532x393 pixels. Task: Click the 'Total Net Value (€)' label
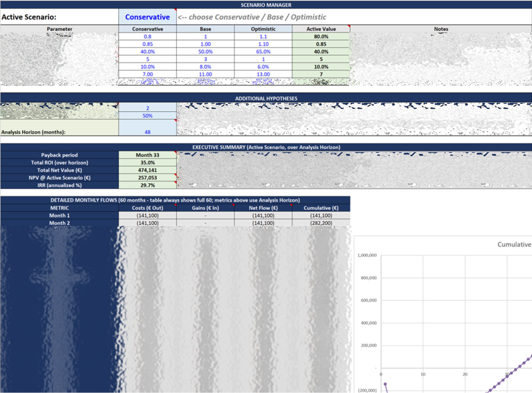pyautogui.click(x=59, y=170)
